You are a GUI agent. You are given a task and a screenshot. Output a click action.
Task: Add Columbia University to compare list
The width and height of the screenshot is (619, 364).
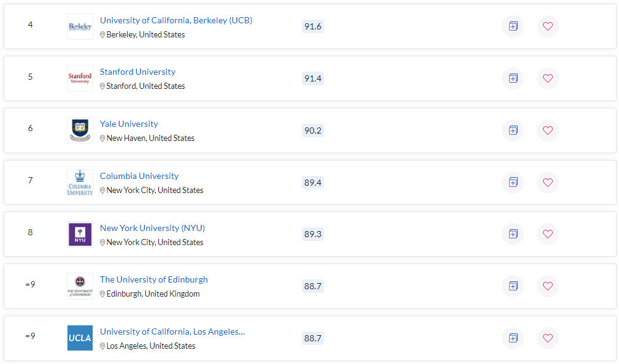coord(513,183)
